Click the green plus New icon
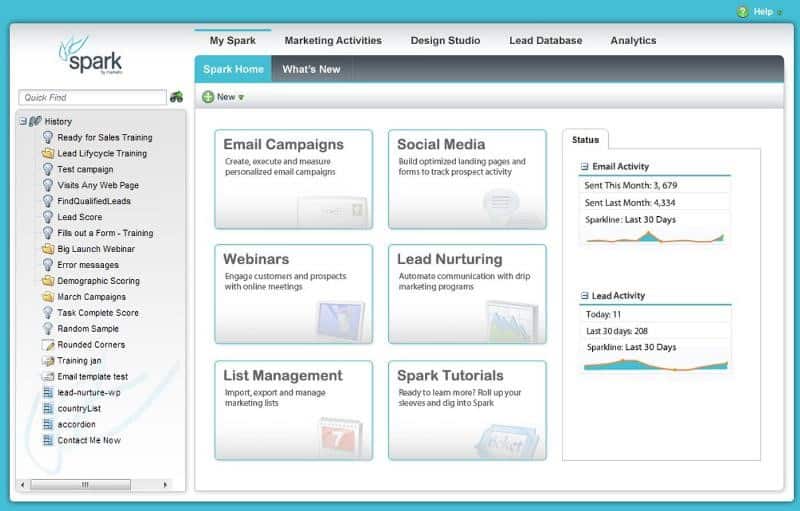Image resolution: width=800 pixels, height=511 pixels. pyautogui.click(x=208, y=97)
